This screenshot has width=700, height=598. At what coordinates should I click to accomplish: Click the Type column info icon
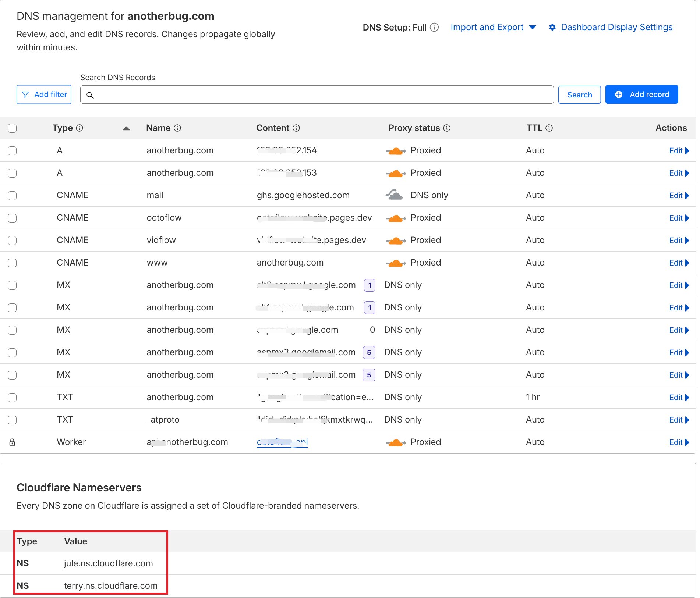79,128
